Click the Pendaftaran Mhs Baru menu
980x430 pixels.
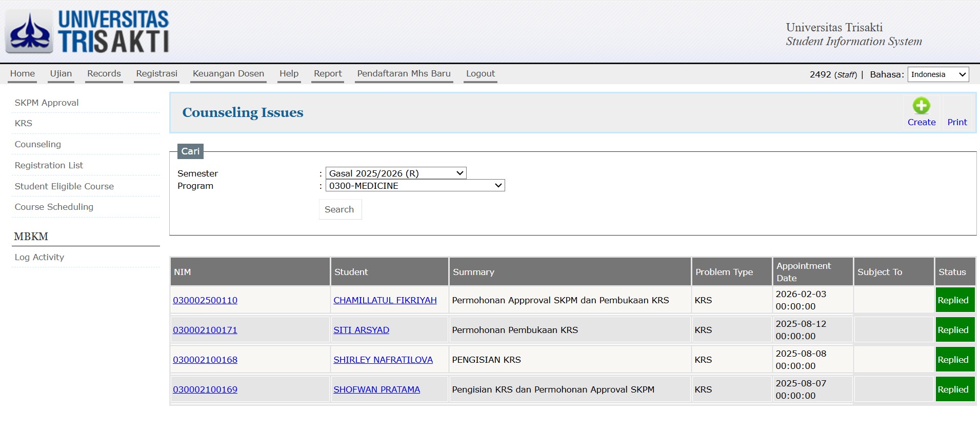[404, 73]
